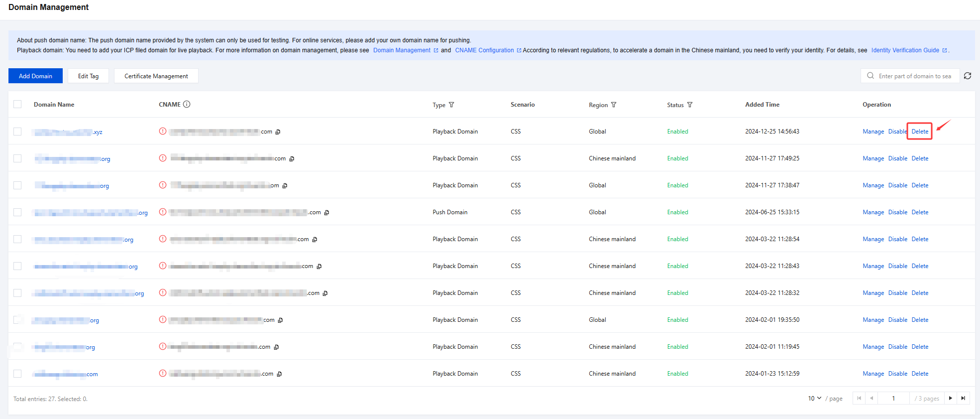
Task: Open the CNAME Configuration link
Action: pos(484,50)
